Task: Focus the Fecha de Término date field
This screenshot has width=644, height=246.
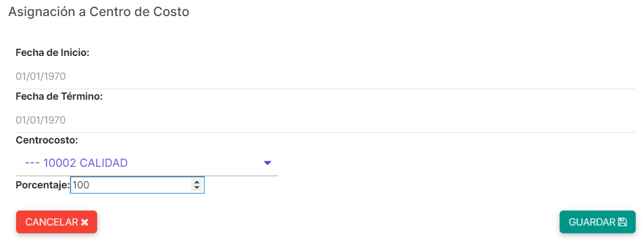Action: click(x=325, y=120)
